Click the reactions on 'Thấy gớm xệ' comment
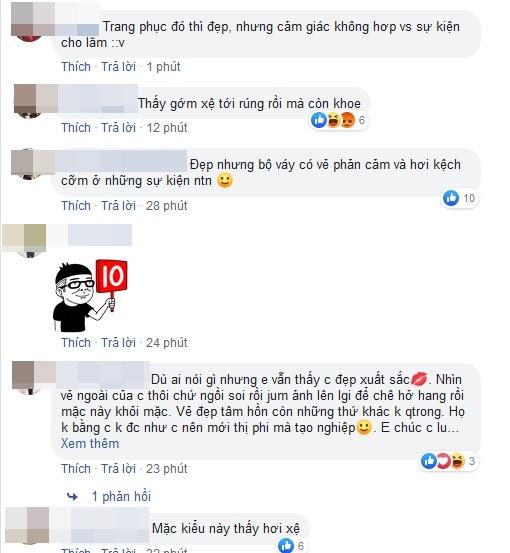This screenshot has width=510, height=553. point(339,120)
